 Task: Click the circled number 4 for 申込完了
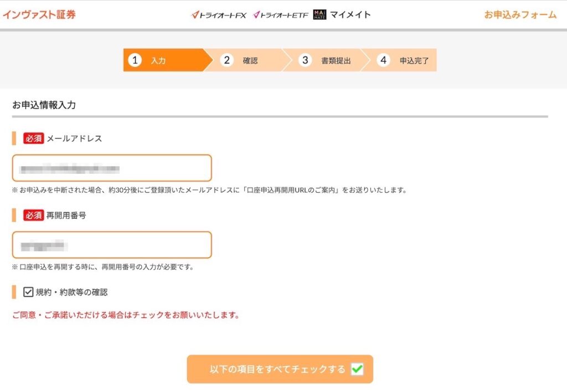click(383, 60)
